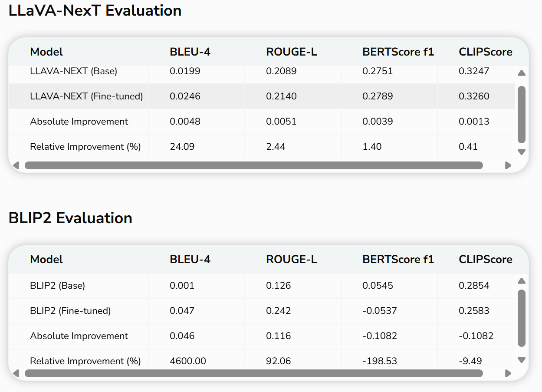Click value 0.0051 absolute improvement cell
Viewport: 542px width, 392px height.
[281, 122]
